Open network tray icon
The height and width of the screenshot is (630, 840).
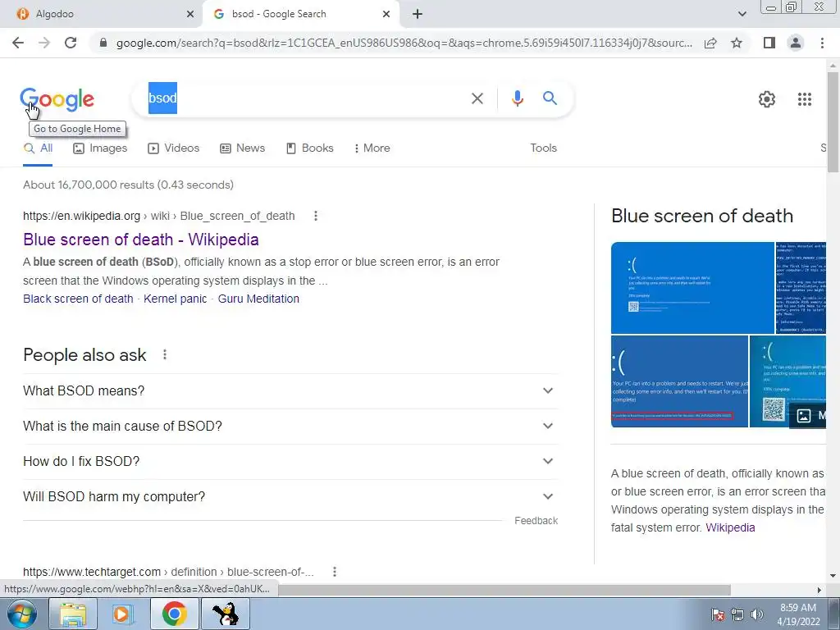pyautogui.click(x=737, y=614)
